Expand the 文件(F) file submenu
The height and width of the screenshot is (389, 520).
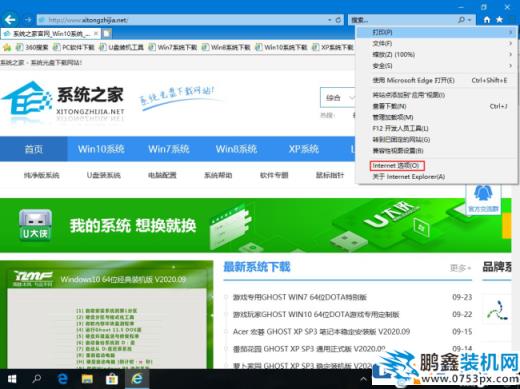tap(437, 43)
